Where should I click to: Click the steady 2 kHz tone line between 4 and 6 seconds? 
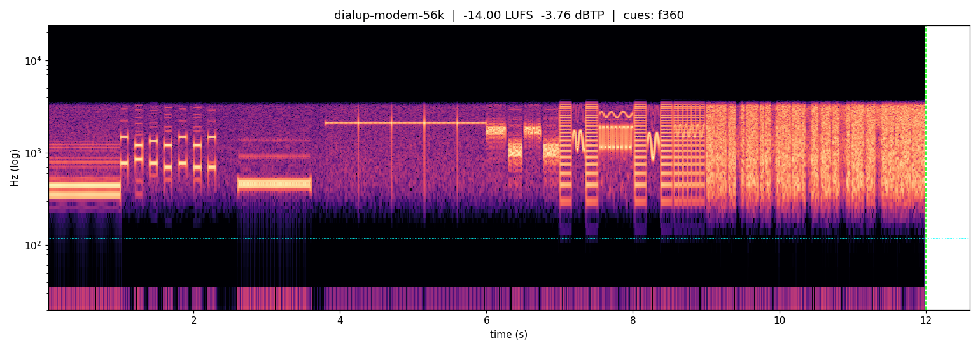[x=405, y=123]
